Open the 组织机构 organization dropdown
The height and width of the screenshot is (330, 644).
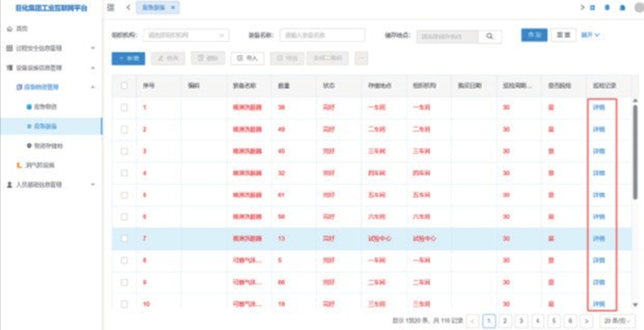tap(186, 36)
